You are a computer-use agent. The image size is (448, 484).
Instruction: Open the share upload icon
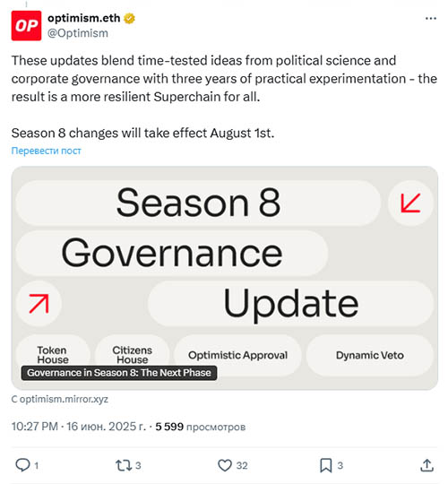pos(427,465)
